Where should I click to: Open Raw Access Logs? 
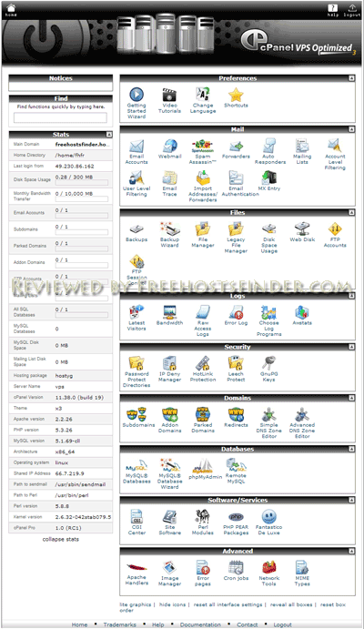[203, 320]
